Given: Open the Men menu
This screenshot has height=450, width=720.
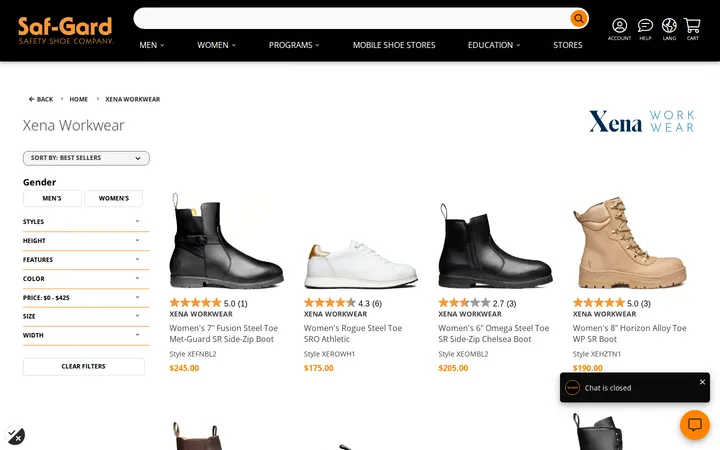Looking at the screenshot, I should tap(152, 45).
